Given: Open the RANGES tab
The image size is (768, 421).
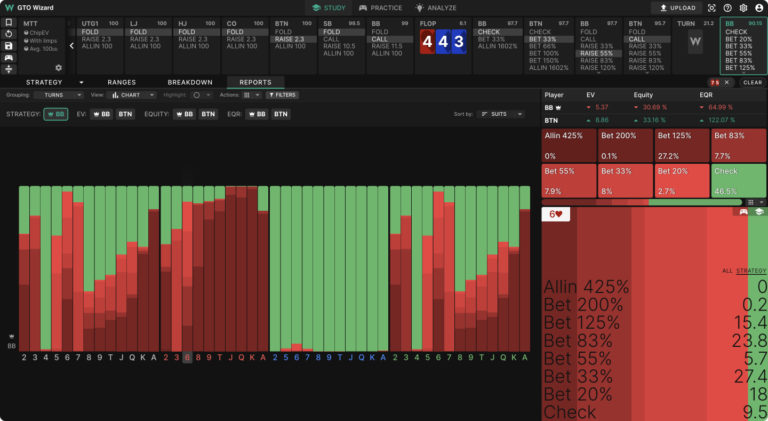Looking at the screenshot, I should (x=121, y=82).
